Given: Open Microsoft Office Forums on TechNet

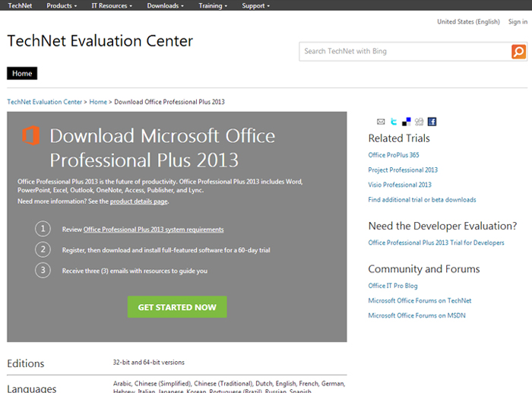Looking at the screenshot, I should point(420,301).
